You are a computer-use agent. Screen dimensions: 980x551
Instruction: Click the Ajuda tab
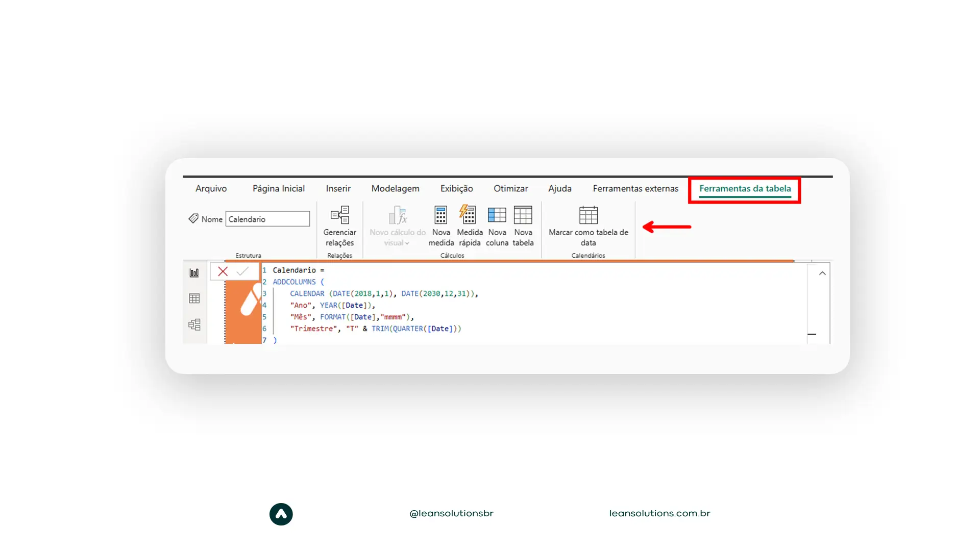559,188
